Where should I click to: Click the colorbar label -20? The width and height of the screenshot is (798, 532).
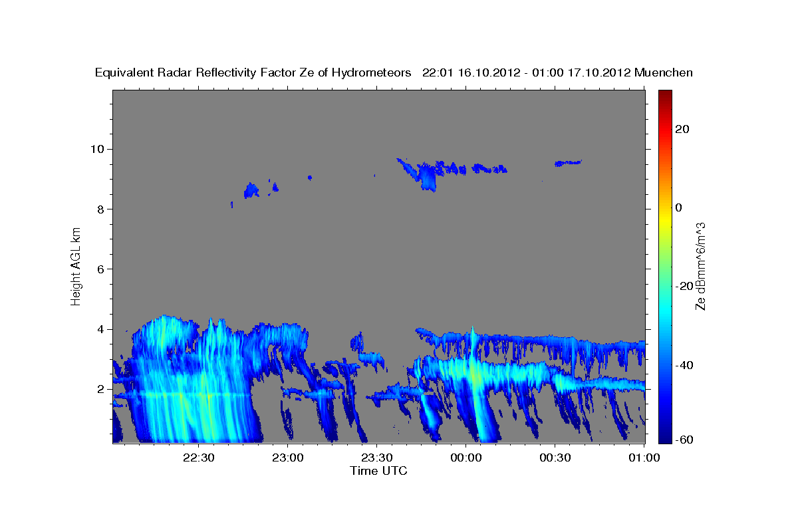point(684,286)
